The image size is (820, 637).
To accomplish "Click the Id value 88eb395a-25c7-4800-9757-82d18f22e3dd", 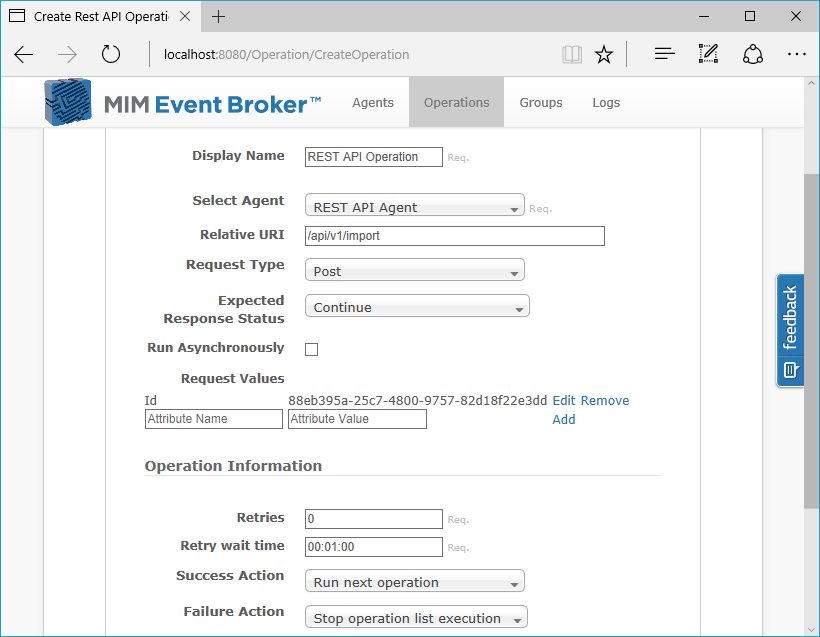I will click(x=417, y=401).
